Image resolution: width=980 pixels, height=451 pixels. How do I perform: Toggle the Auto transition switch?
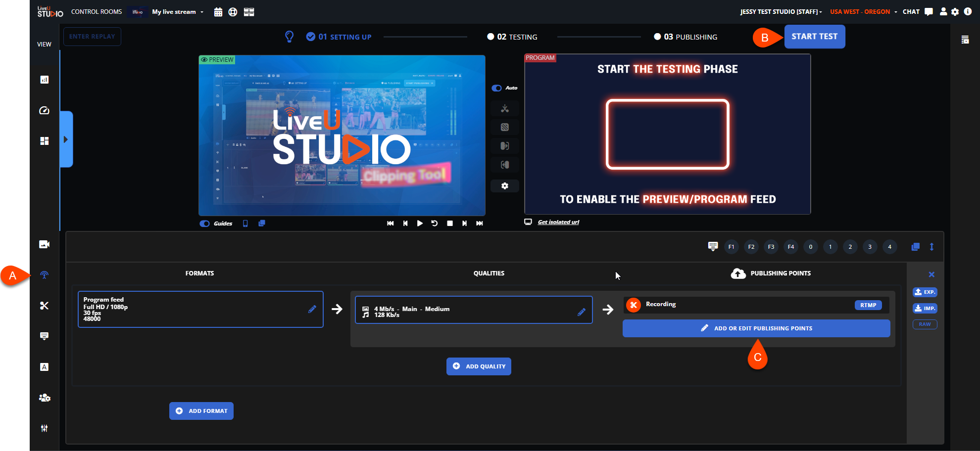point(496,88)
